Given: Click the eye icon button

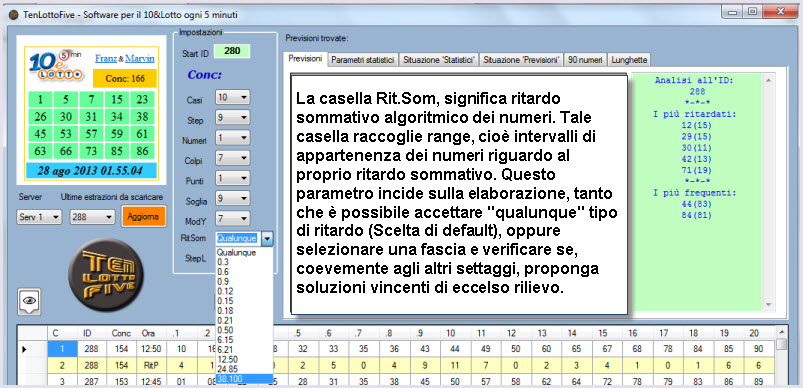Looking at the screenshot, I should [x=29, y=301].
